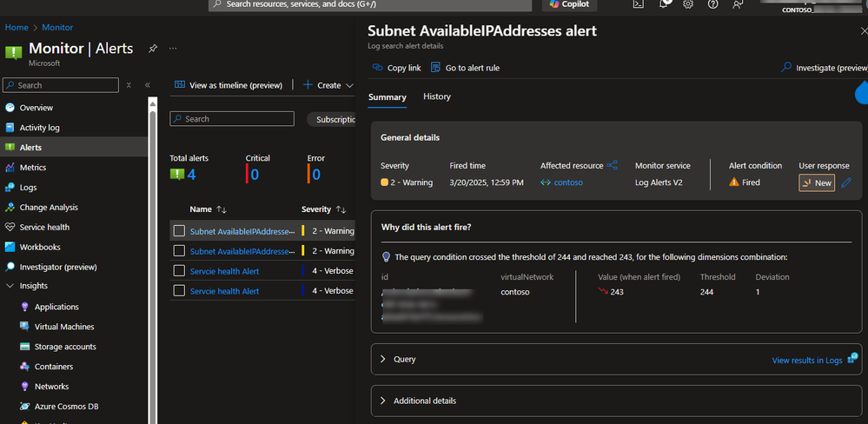Switch to the Summary tab

coord(388,97)
